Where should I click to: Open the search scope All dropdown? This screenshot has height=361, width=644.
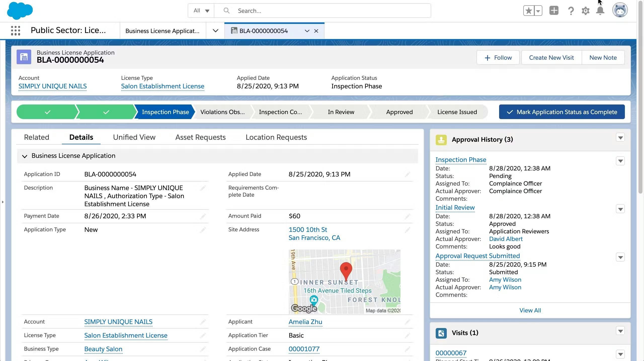[x=201, y=11]
